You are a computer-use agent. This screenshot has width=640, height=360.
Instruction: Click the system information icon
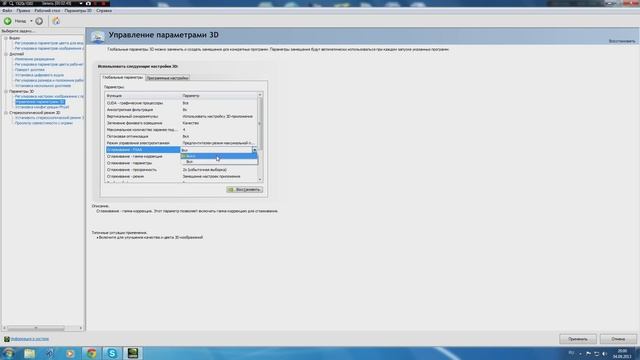coord(7,339)
